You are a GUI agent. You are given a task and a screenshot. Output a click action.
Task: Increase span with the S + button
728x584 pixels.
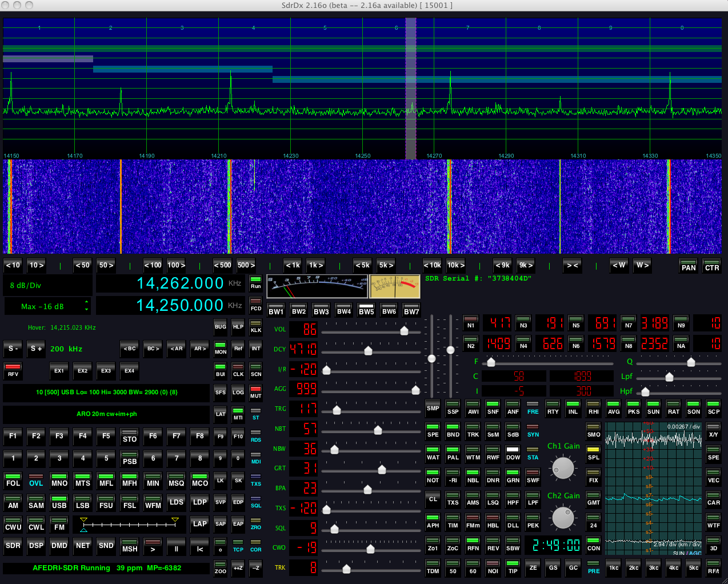tap(37, 349)
